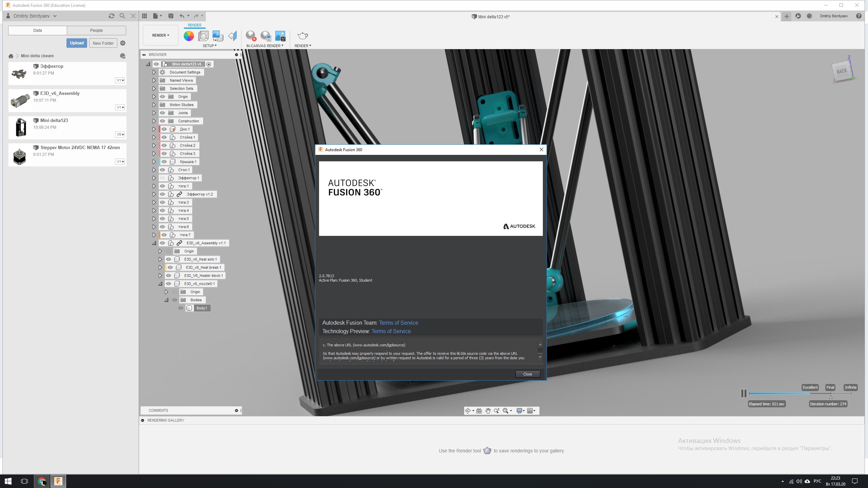
Task: Click the Decal tool icon
Action: coord(218,36)
